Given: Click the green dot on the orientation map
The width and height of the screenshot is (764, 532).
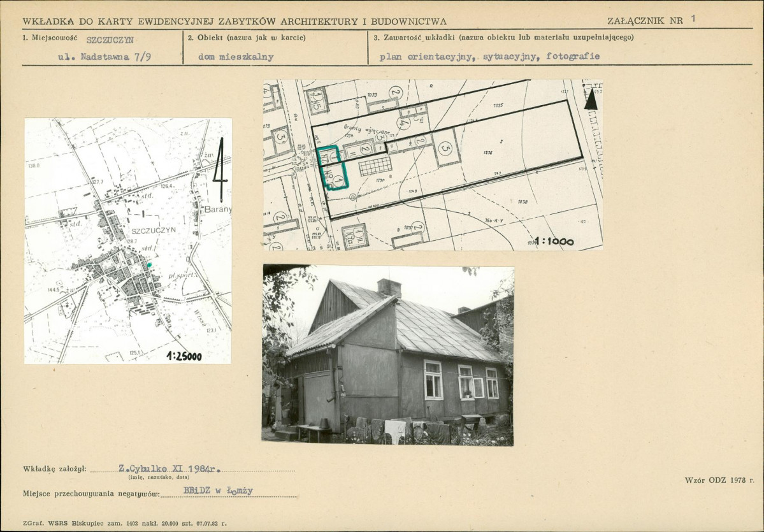Looking at the screenshot, I should (x=149, y=264).
